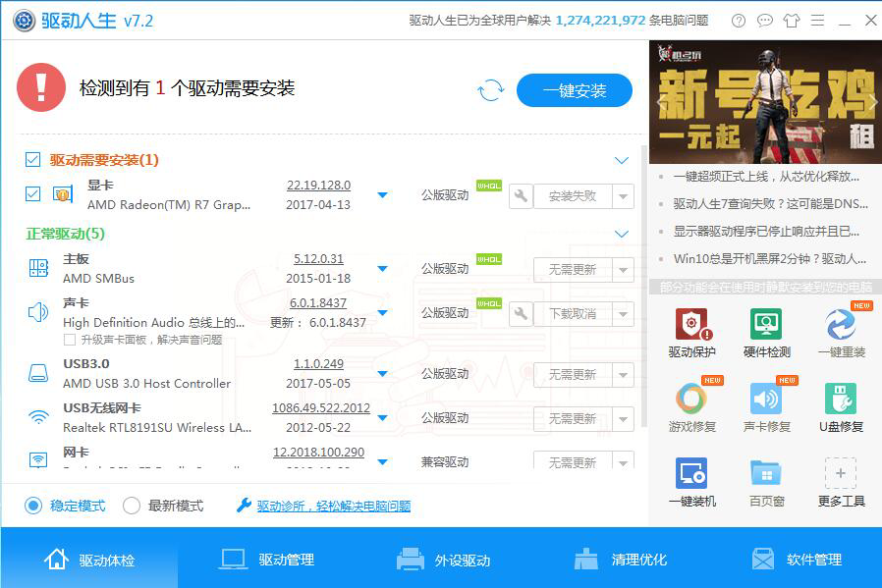882x588 pixels.
Task: Collapse the 驱动需要安装 section chevron
Action: pyautogui.click(x=621, y=160)
